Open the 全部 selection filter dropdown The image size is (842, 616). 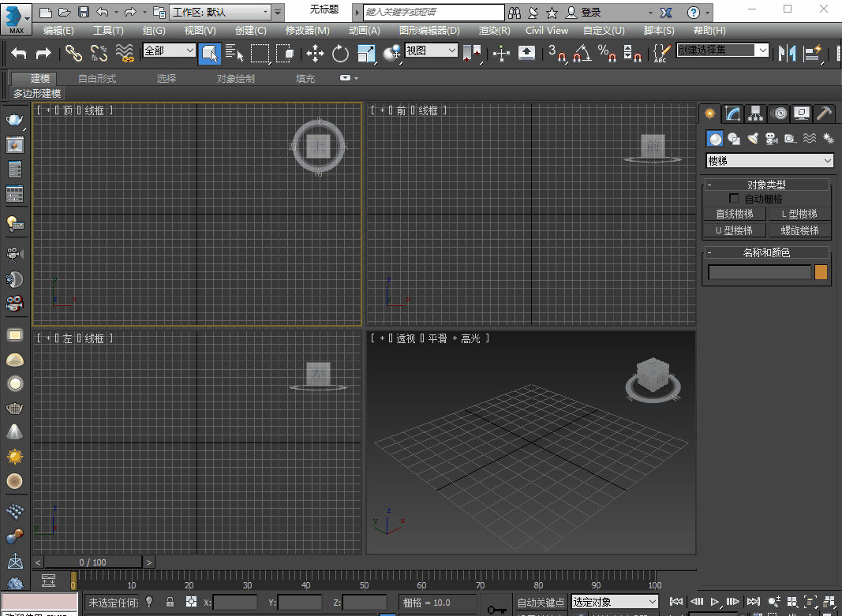(169, 50)
